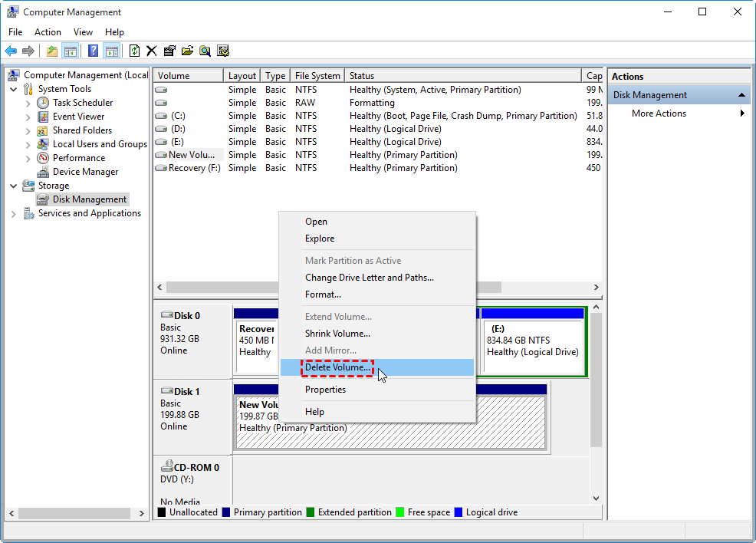This screenshot has width=756, height=543.
Task: Select Shrink Volume in context menu
Action: 337,334
